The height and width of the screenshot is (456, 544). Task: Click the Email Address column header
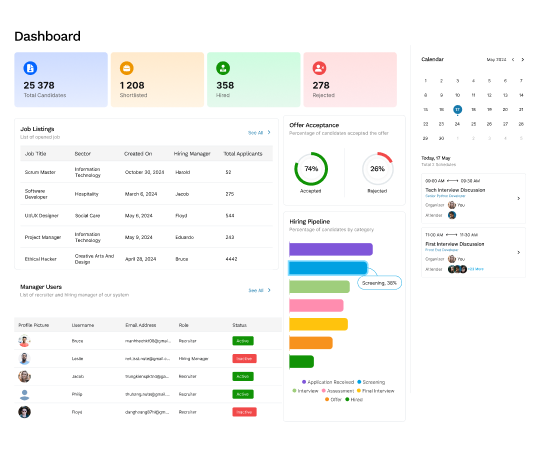point(141,325)
